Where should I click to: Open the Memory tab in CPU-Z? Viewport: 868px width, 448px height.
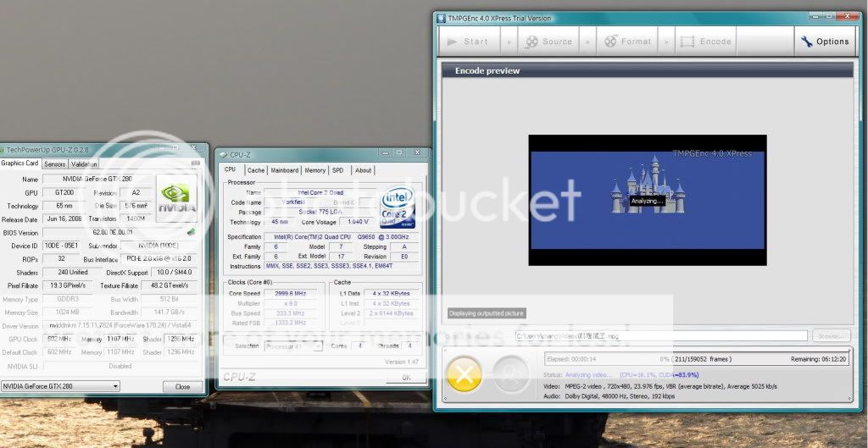(x=315, y=170)
